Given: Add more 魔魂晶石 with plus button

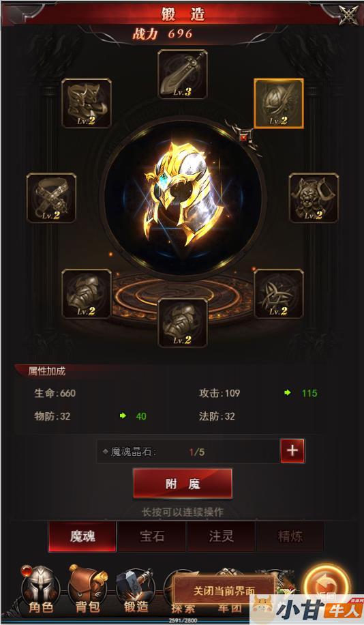Looking at the screenshot, I should point(292,451).
